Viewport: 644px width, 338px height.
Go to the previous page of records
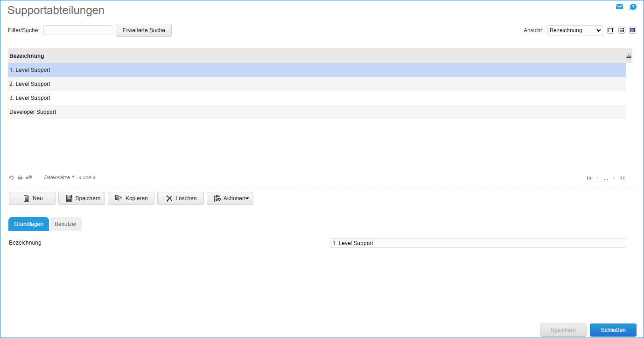(597, 178)
